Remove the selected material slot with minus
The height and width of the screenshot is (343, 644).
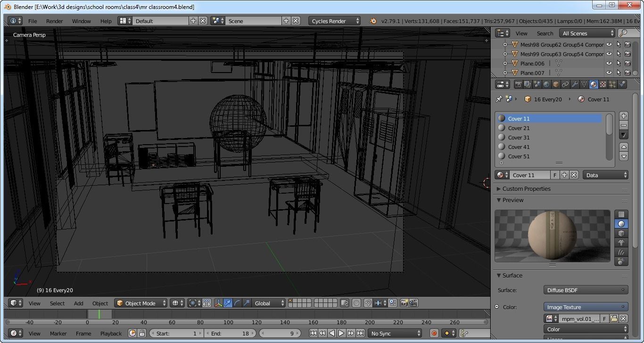tap(624, 125)
